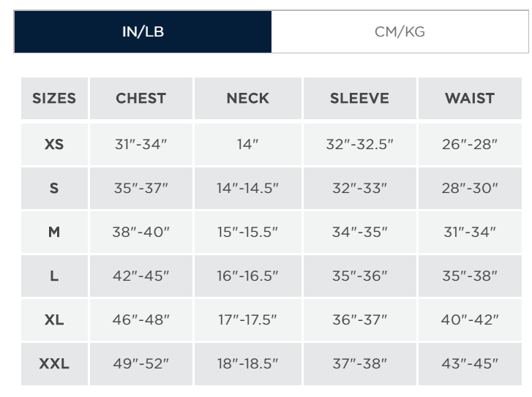
Task: Switch to the CM/KG unit tab
Action: 399,32
